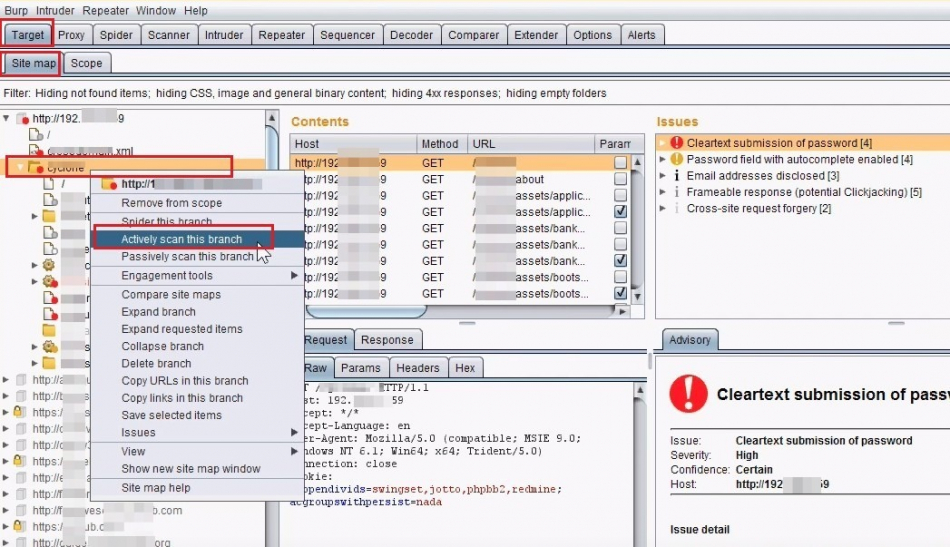Image resolution: width=950 pixels, height=547 pixels.
Task: Click the Advisory tab
Action: pos(689,340)
